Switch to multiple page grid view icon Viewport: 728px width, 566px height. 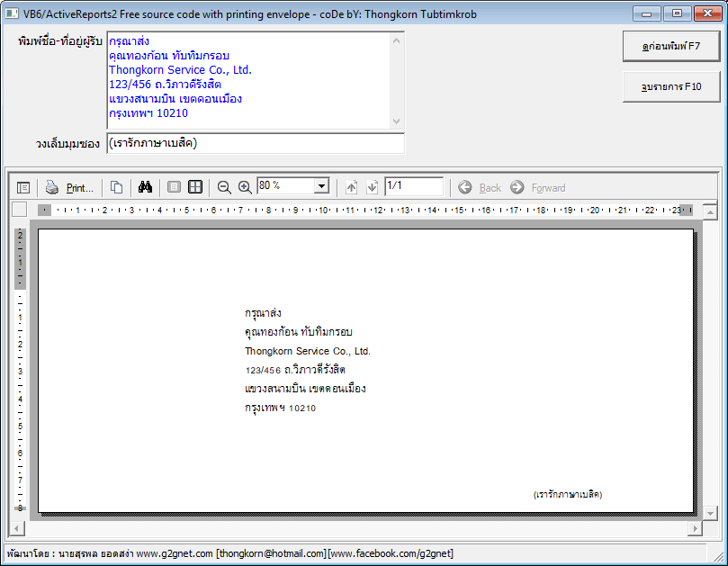click(x=195, y=187)
